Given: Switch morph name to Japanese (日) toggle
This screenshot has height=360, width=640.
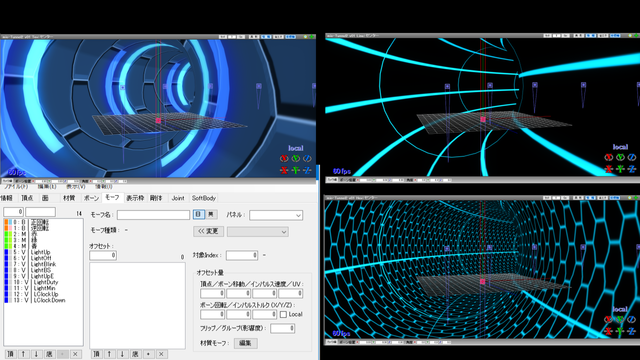Looking at the screenshot, I should click(199, 214).
